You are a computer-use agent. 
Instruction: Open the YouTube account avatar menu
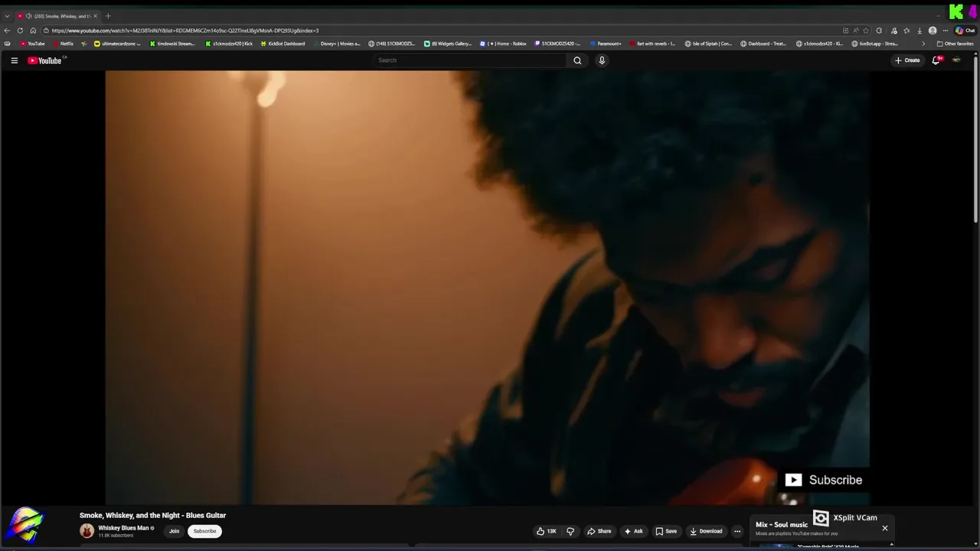coord(956,60)
